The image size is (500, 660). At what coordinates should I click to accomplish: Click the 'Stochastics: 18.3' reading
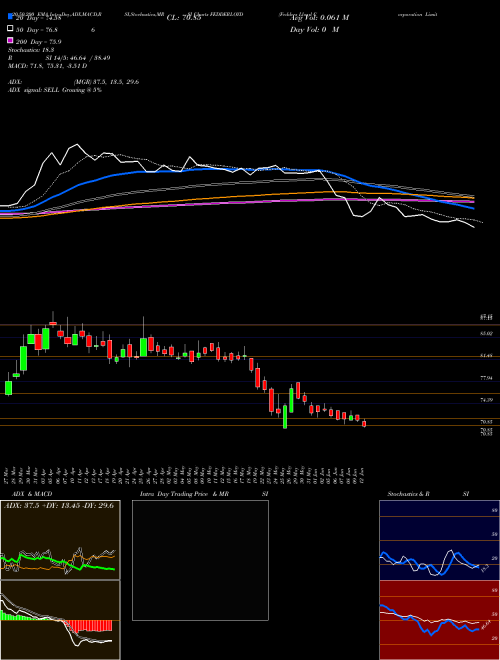(29, 50)
